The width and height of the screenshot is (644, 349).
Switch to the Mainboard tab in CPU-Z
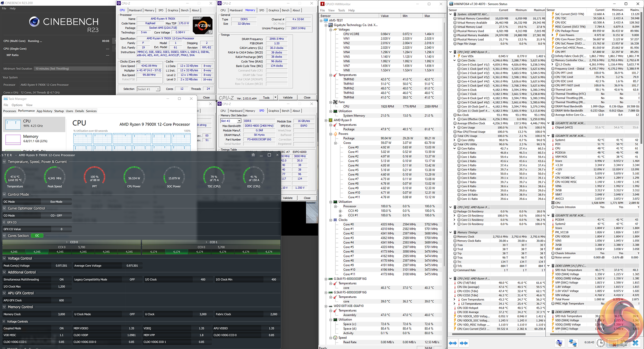click(x=135, y=10)
